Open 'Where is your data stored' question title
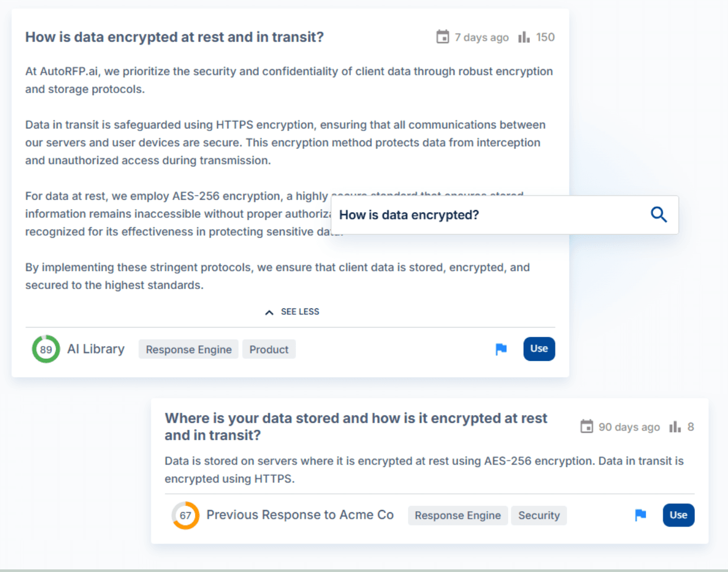This screenshot has width=728, height=572. coord(356,426)
